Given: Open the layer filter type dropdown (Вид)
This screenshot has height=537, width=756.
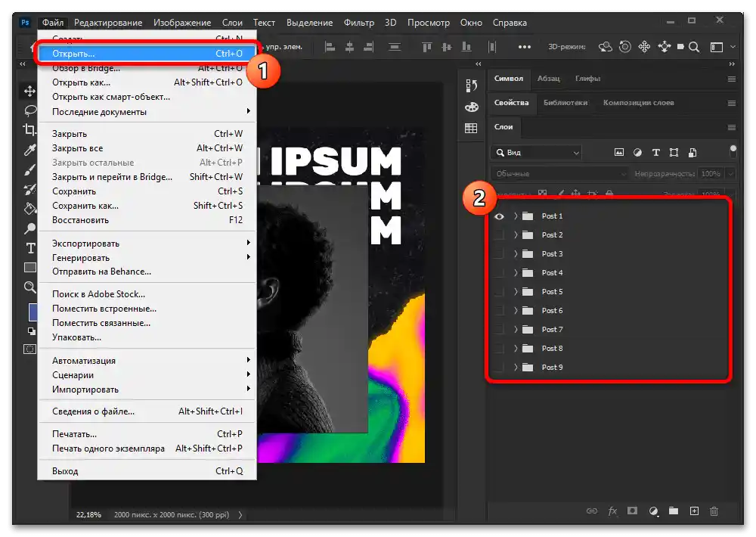Looking at the screenshot, I should click(537, 153).
